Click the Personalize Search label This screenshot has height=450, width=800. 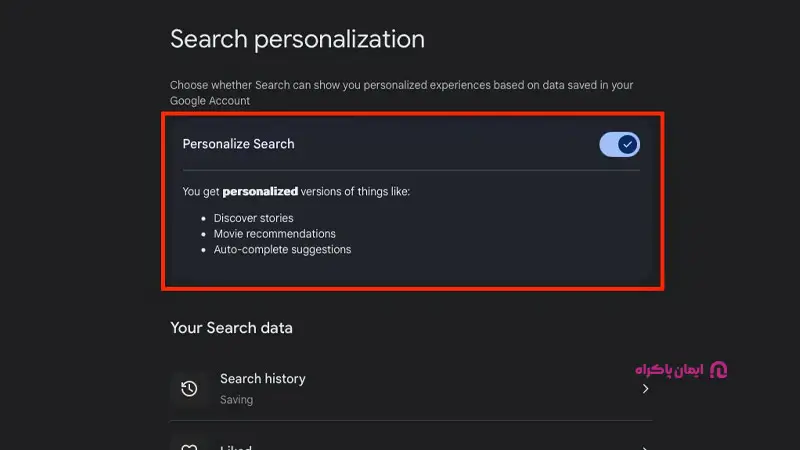click(238, 144)
